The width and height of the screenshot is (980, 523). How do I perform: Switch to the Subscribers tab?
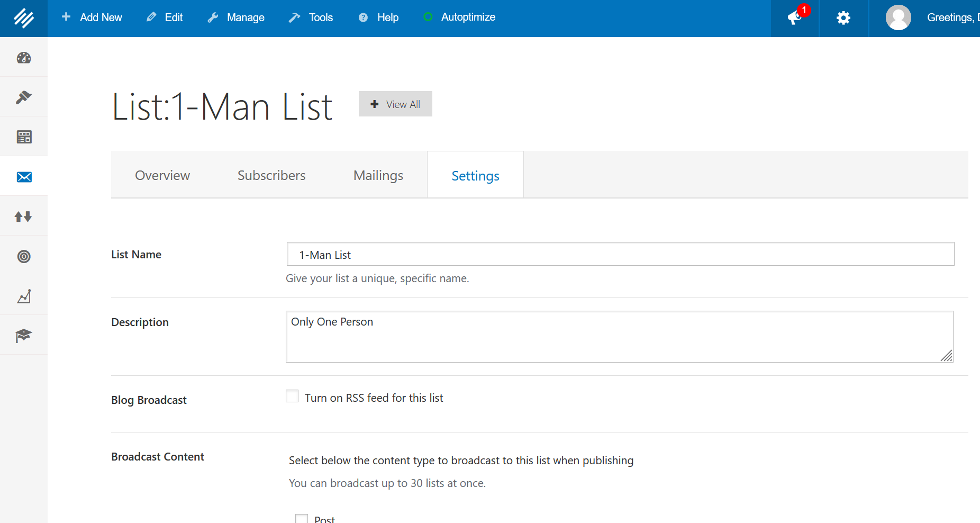click(x=271, y=175)
